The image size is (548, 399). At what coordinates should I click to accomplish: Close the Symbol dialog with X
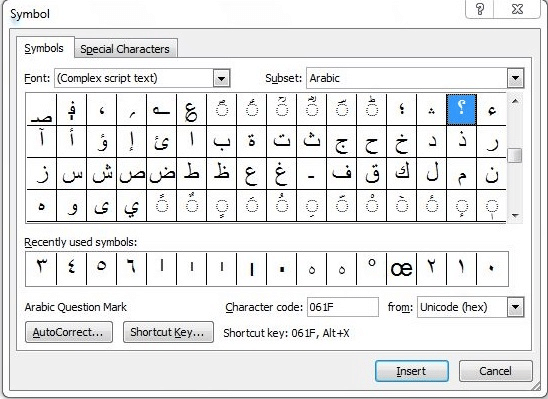pos(517,9)
